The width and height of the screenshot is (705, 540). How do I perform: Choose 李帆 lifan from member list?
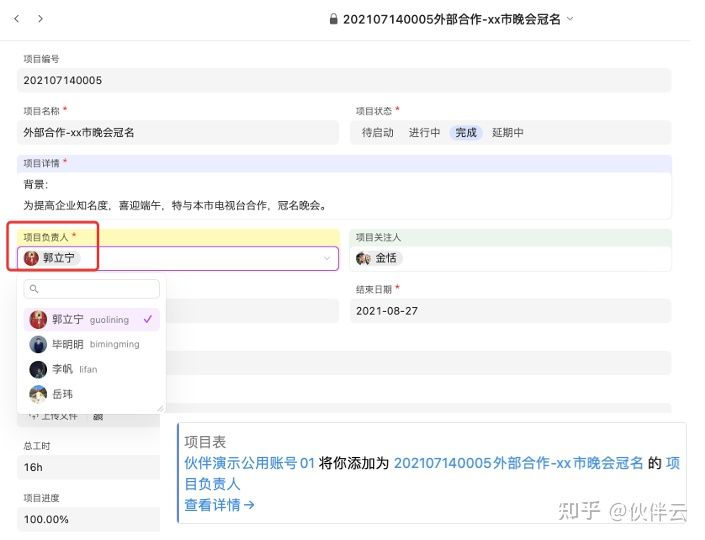91,370
